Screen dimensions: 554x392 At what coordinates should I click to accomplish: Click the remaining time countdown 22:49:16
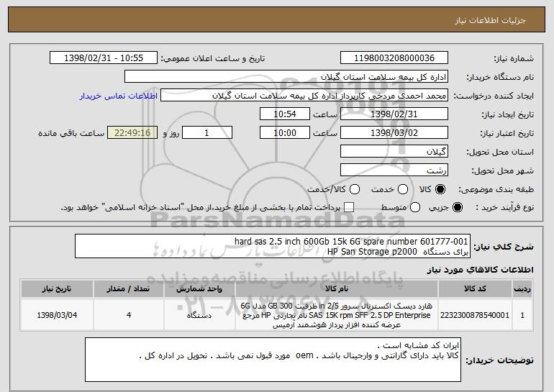pos(132,133)
